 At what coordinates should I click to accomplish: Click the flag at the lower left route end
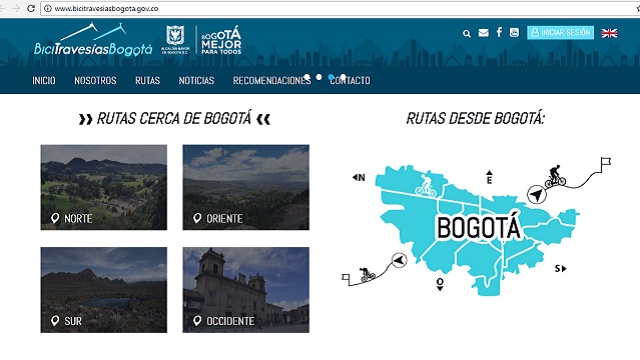pyautogui.click(x=346, y=278)
